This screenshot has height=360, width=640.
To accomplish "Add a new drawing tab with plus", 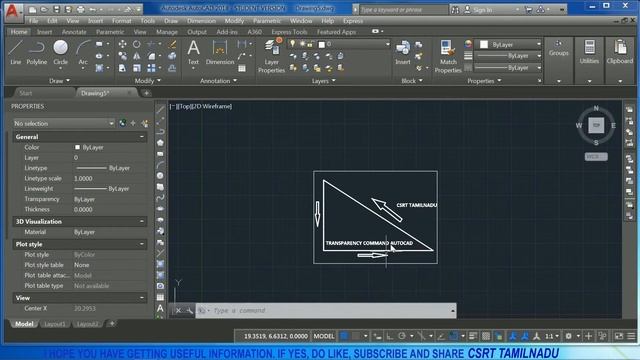I will (147, 93).
